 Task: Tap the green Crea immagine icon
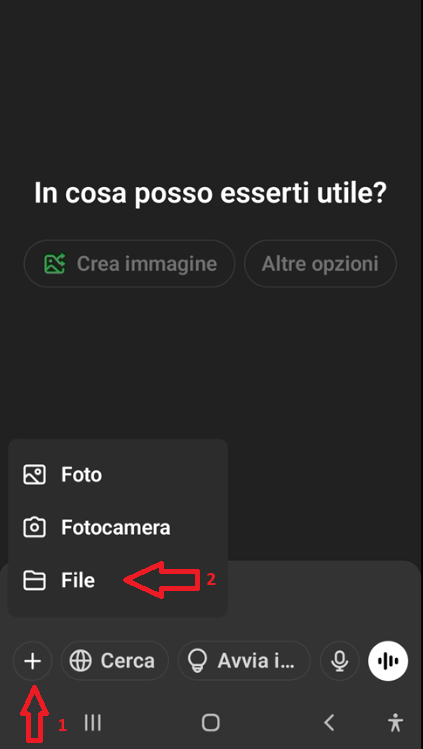click(54, 264)
